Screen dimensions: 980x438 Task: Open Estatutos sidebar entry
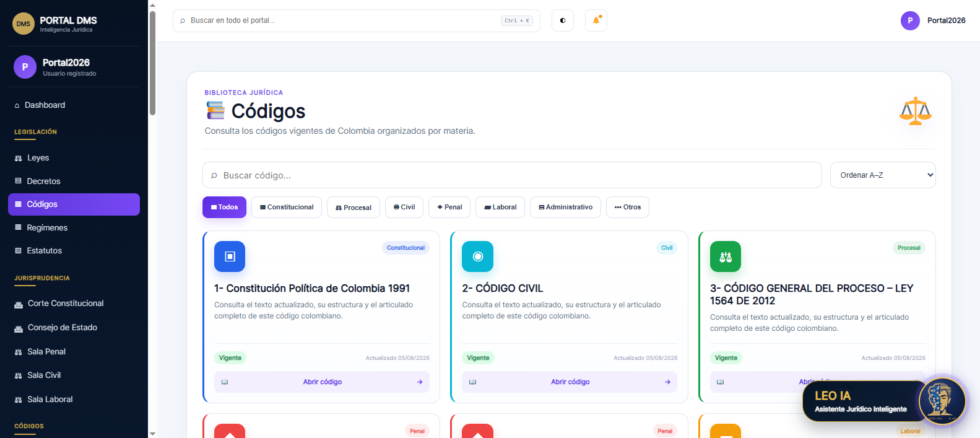tap(74, 251)
